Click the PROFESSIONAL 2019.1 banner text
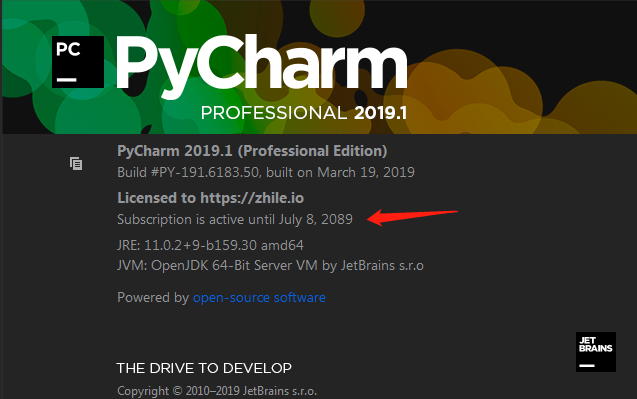 click(x=304, y=113)
